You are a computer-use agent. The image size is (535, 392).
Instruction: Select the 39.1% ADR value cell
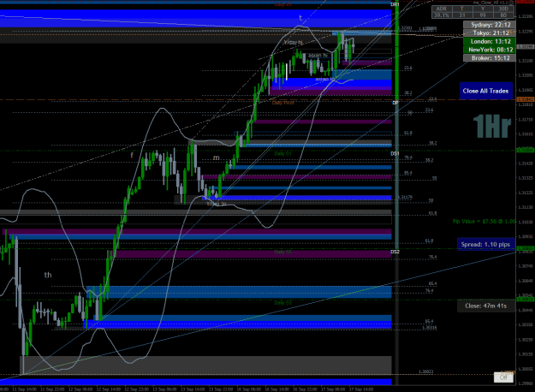[442, 15]
